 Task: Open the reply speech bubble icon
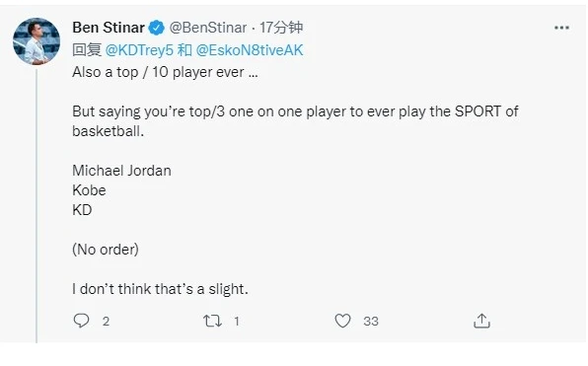point(81,321)
